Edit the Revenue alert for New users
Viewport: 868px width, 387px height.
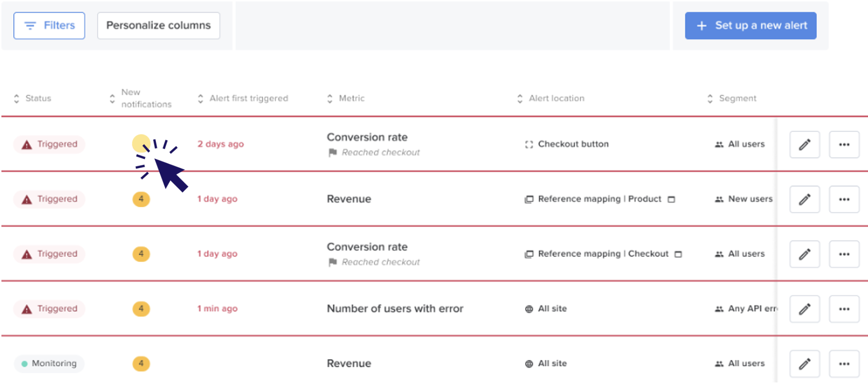[x=804, y=199]
